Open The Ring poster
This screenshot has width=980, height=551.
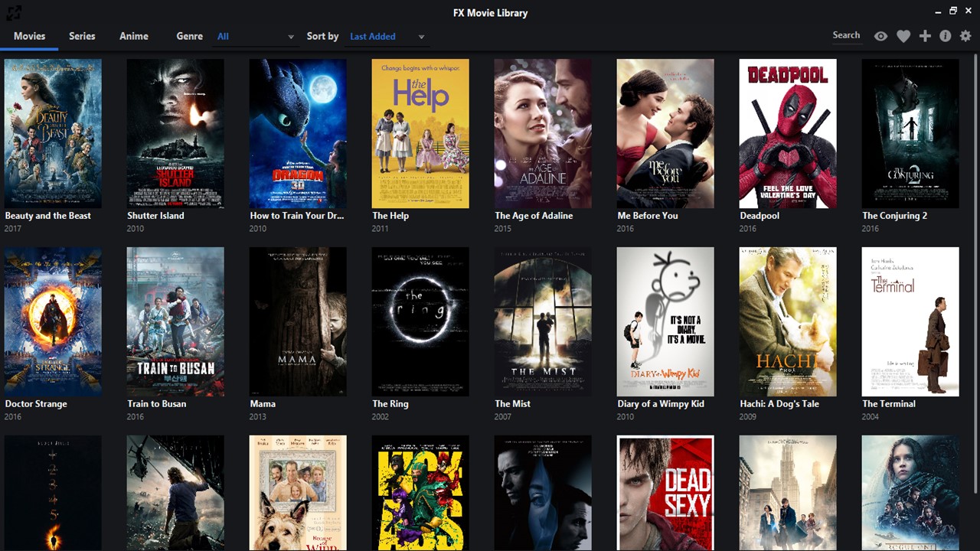pyautogui.click(x=420, y=321)
